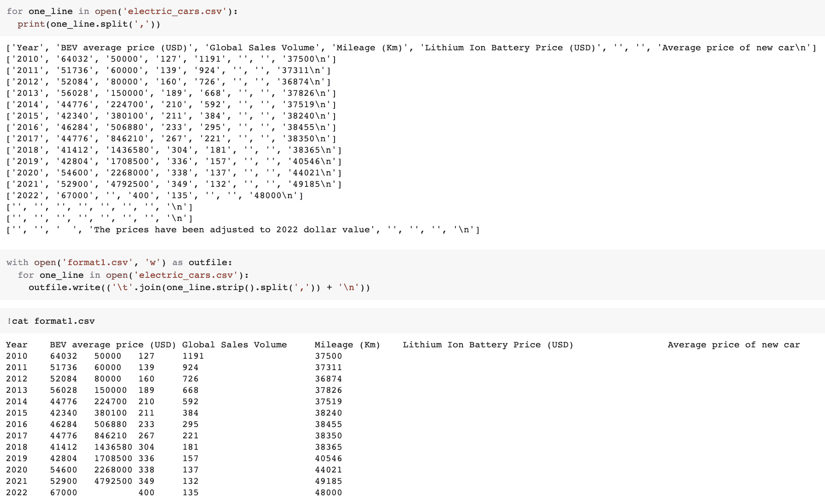Screen dimensions: 825x504
Task: Click value 1191 in 2010 output row
Action: tap(193, 356)
